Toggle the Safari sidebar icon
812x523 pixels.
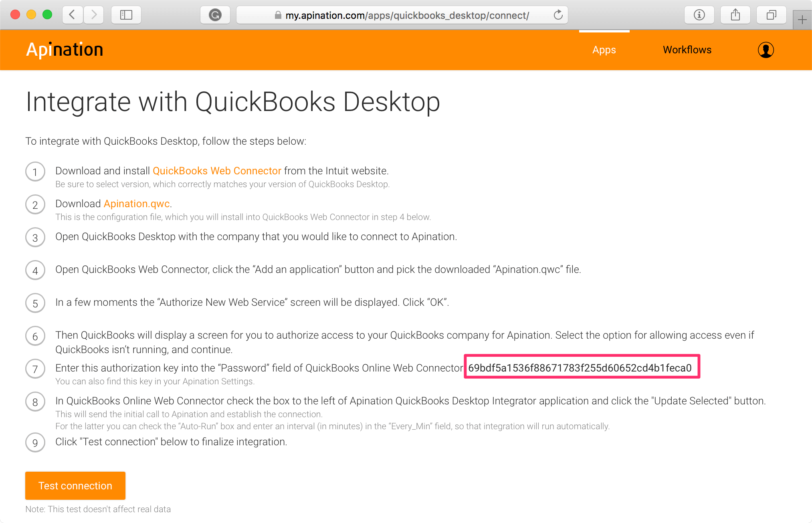click(x=126, y=15)
